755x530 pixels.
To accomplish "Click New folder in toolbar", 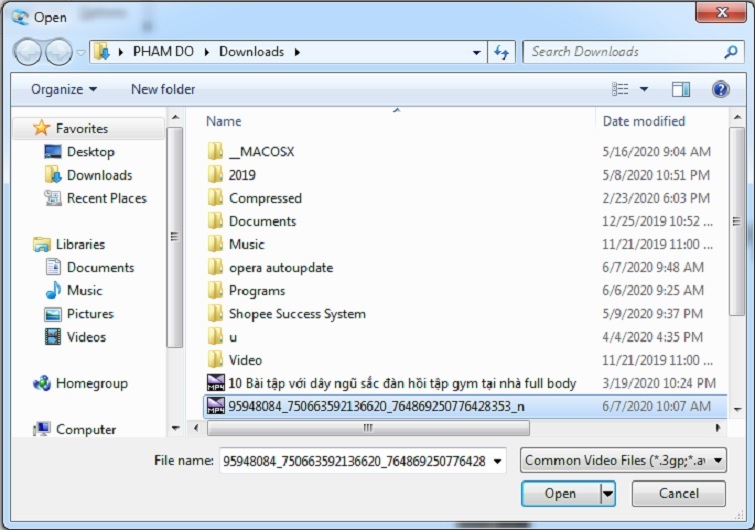I will point(163,89).
